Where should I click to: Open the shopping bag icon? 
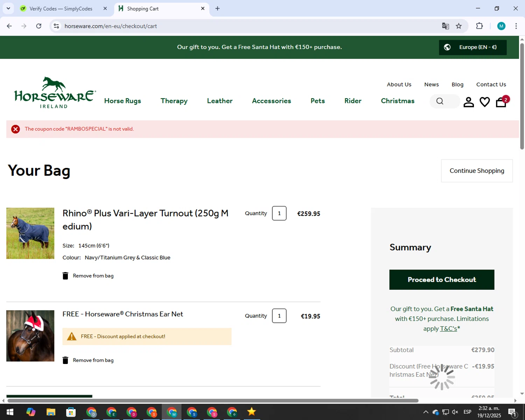(501, 102)
